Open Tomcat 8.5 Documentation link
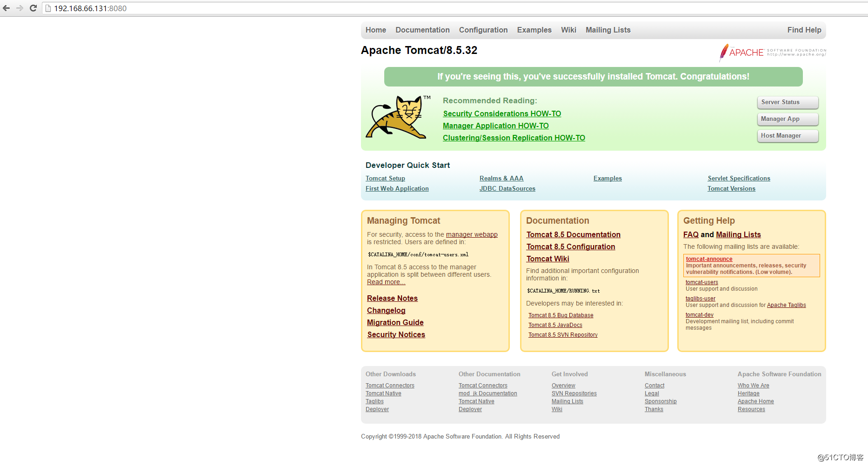Image resolution: width=868 pixels, height=466 pixels. (574, 235)
